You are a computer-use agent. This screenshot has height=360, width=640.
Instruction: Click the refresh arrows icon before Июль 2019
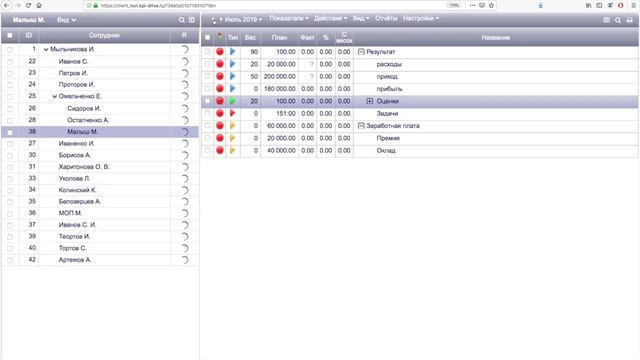click(214, 20)
